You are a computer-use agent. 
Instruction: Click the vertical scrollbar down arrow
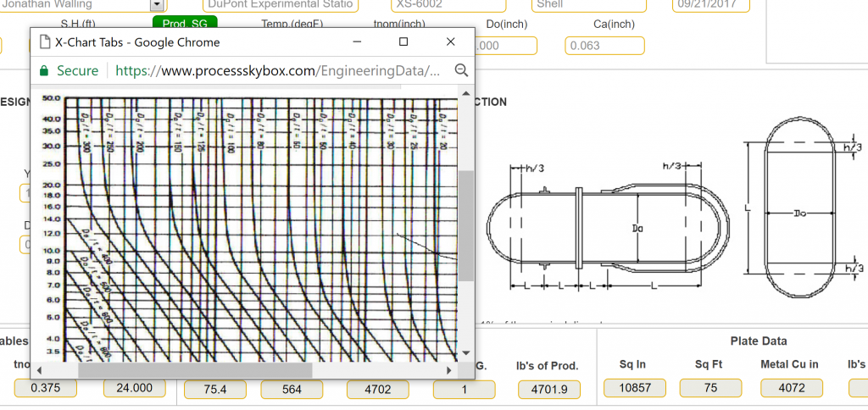coord(465,352)
